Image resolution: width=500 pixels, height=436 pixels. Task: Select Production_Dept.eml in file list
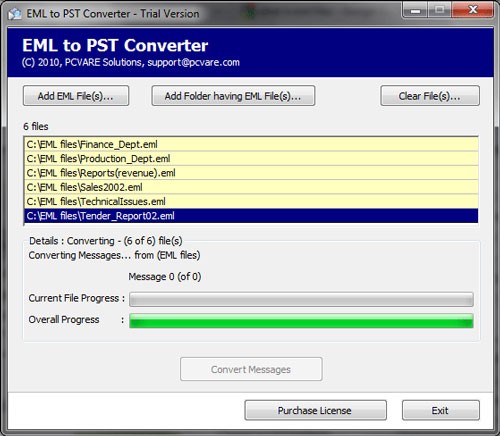coord(251,159)
